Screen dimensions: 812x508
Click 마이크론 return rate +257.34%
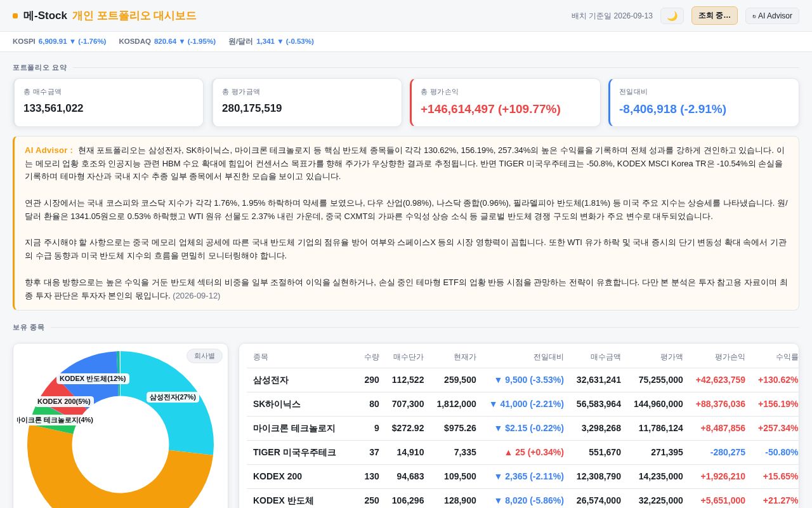[778, 428]
